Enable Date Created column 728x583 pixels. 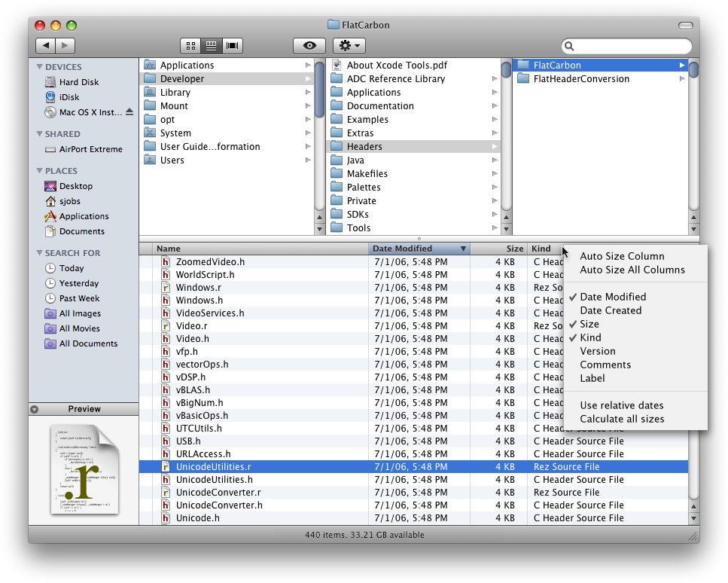pyautogui.click(x=611, y=310)
